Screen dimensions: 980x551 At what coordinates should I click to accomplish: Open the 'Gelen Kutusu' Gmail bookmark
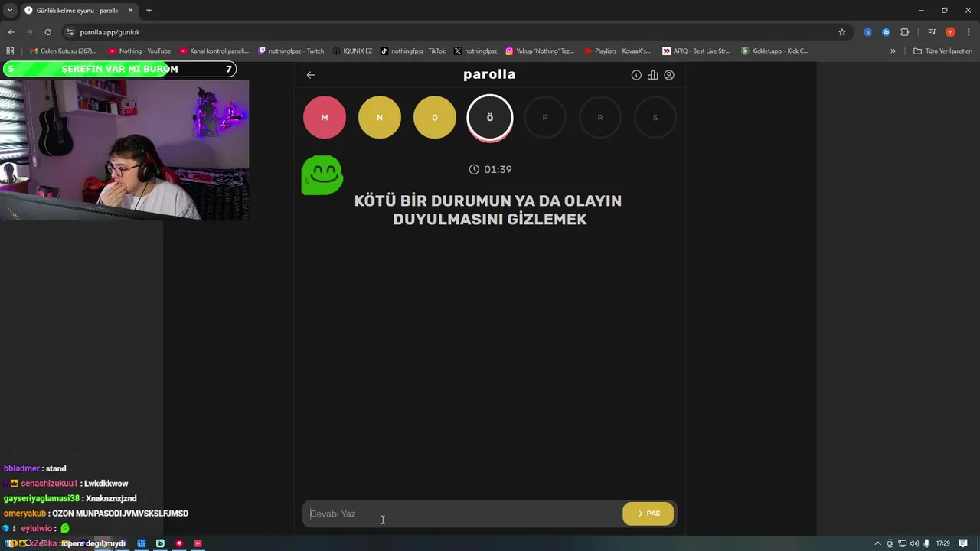click(x=63, y=51)
